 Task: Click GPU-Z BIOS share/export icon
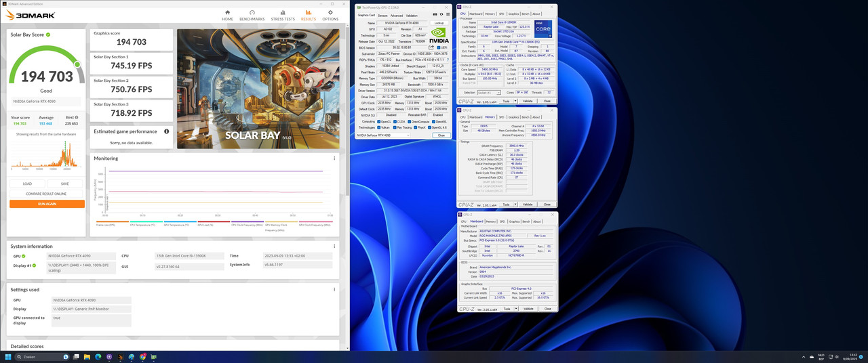click(x=431, y=47)
